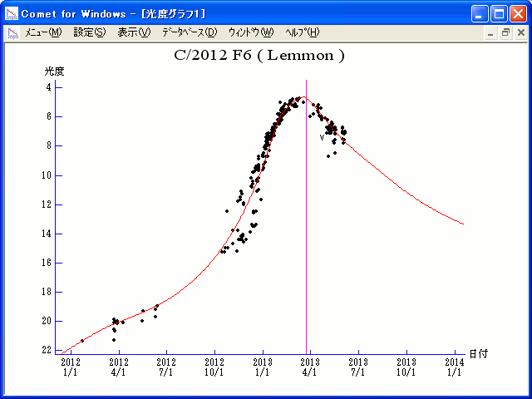This screenshot has height=399, width=532.
Task: Click the magnitude 20 axis value
Action: pos(47,321)
